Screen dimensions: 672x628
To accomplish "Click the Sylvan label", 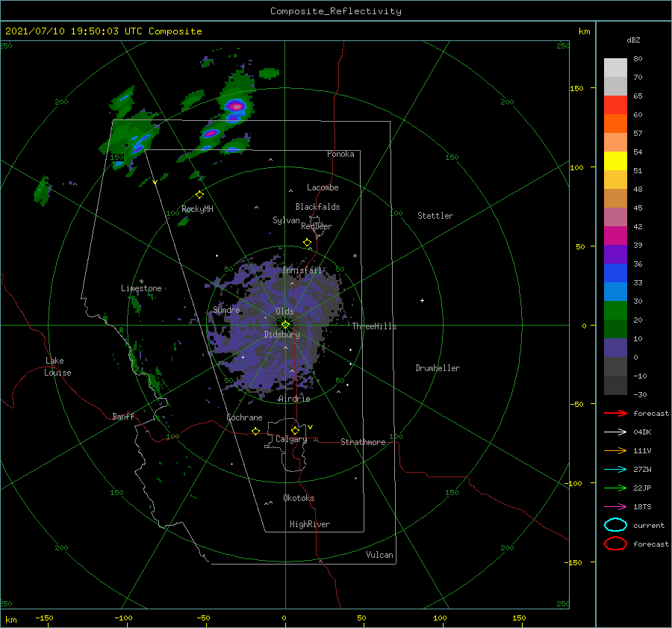I will click(286, 220).
